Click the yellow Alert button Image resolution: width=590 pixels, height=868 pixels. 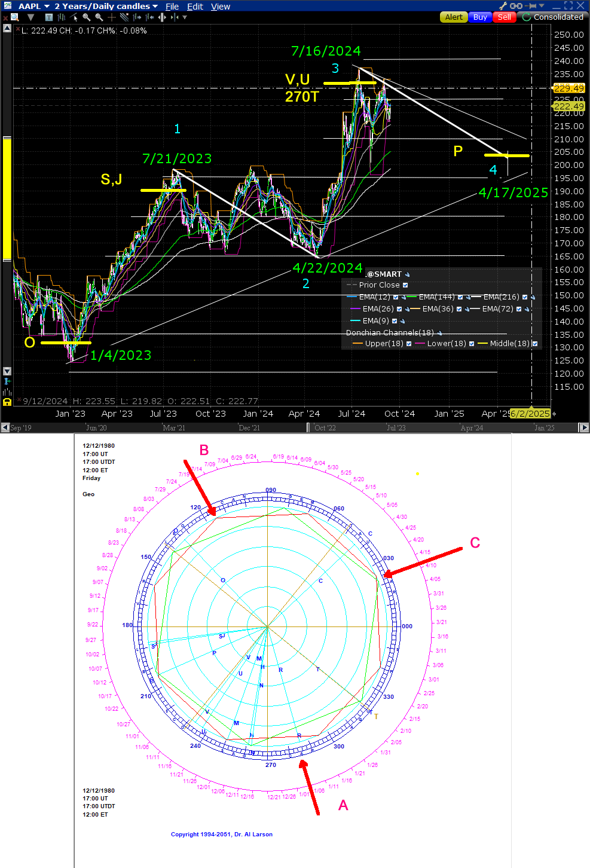(x=454, y=17)
